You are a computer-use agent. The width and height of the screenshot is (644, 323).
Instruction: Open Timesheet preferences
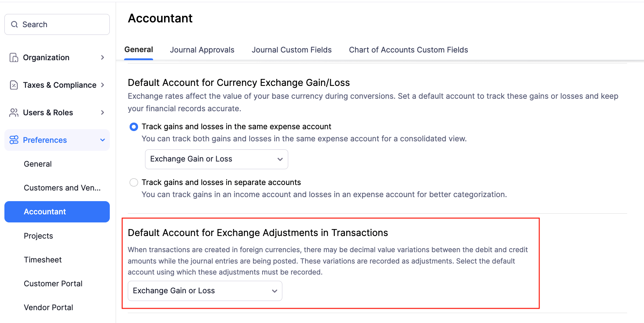43,260
